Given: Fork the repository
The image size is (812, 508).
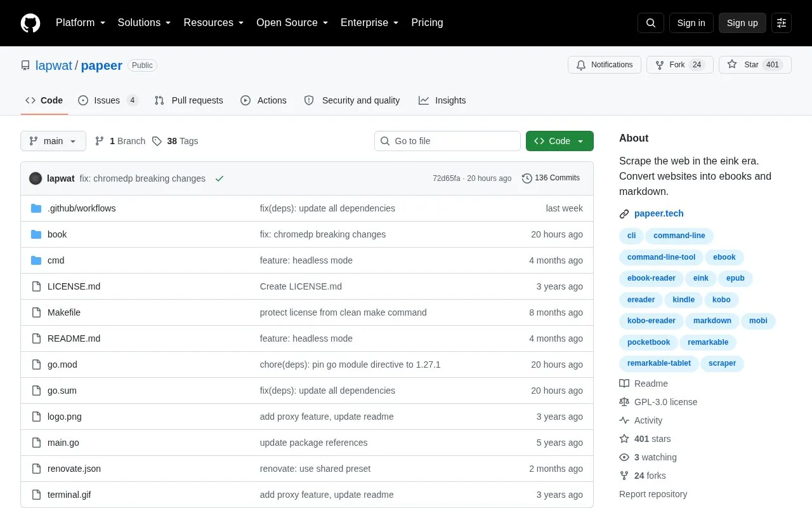Looking at the screenshot, I should pyautogui.click(x=680, y=65).
